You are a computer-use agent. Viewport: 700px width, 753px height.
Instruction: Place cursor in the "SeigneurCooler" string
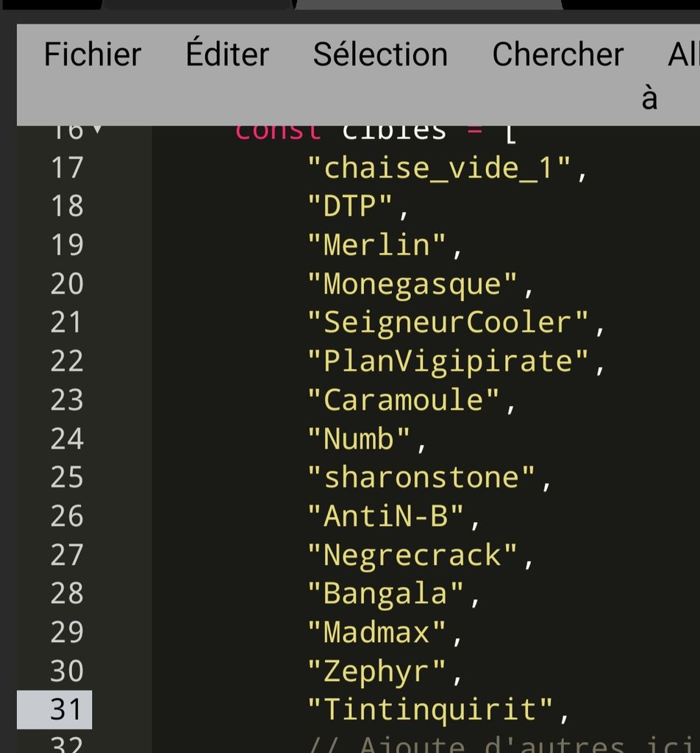pyautogui.click(x=448, y=323)
